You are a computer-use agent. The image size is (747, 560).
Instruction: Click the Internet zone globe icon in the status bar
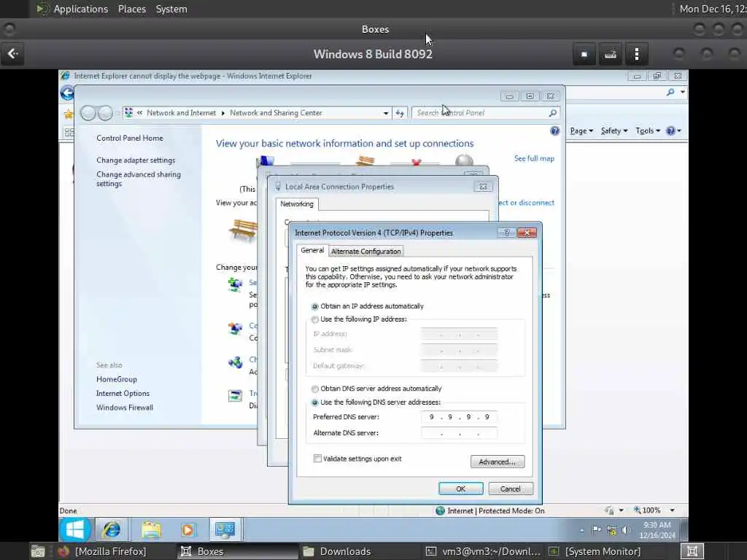pyautogui.click(x=440, y=510)
